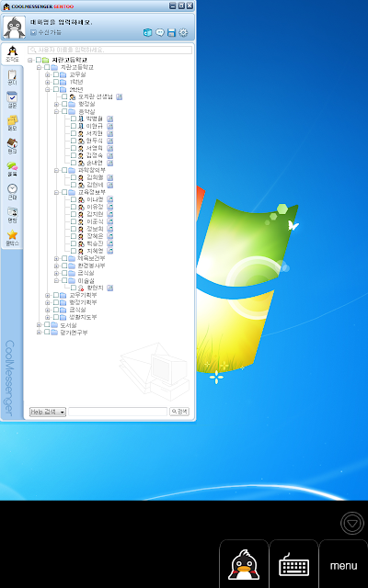Click profile card icon beside 황현지
The width and height of the screenshot is (368, 588).
(x=109, y=288)
